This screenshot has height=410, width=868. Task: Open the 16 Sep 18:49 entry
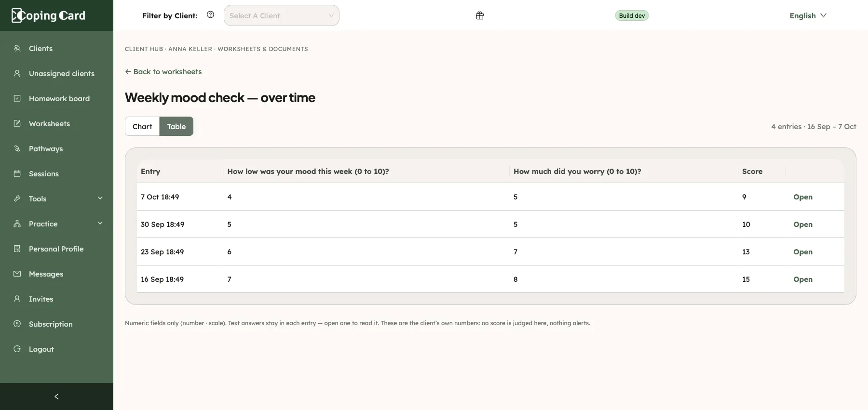[803, 279]
